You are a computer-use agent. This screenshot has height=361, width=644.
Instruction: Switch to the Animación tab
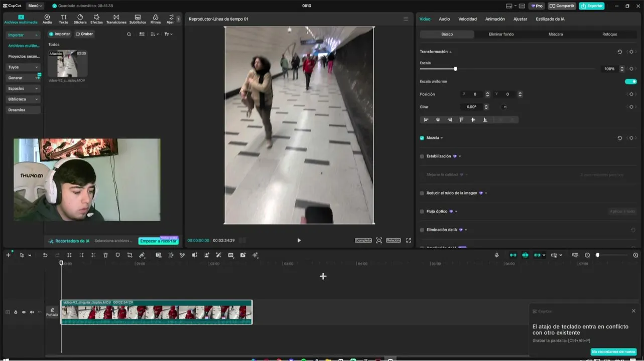[495, 19]
